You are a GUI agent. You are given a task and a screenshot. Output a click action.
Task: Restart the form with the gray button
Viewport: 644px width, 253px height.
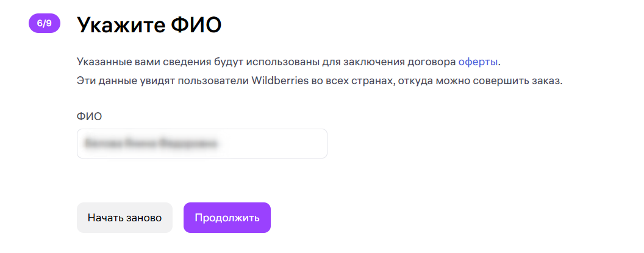point(124,218)
